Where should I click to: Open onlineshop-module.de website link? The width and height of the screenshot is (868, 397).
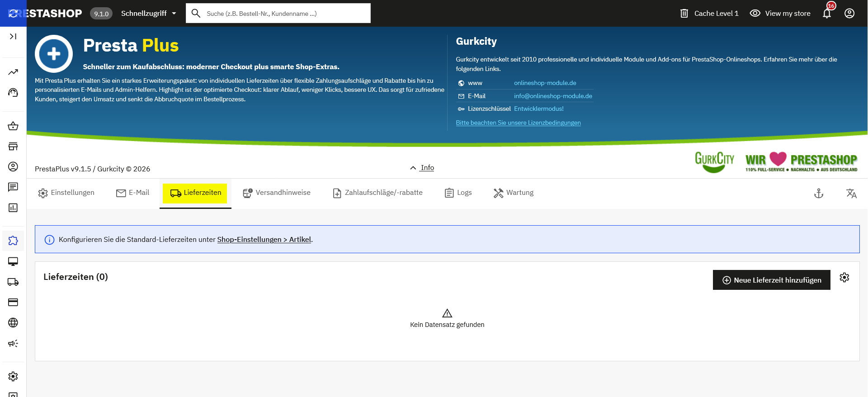(x=545, y=83)
